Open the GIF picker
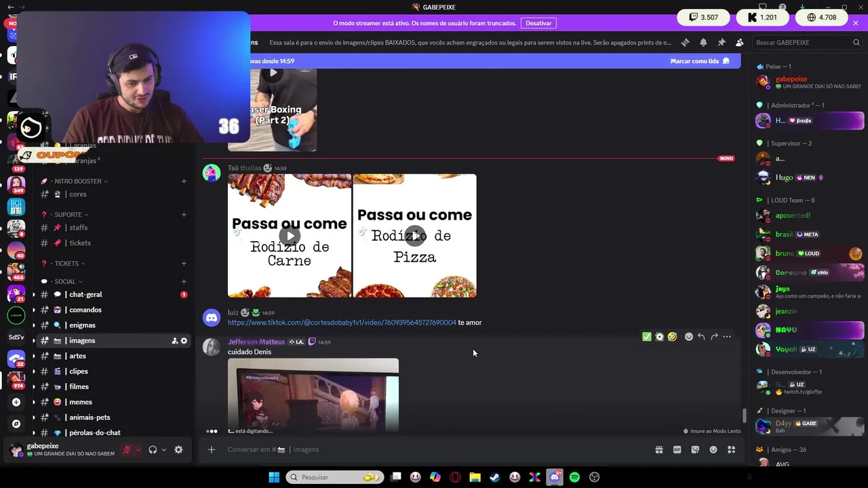Image resolution: width=868 pixels, height=488 pixels. 677,449
